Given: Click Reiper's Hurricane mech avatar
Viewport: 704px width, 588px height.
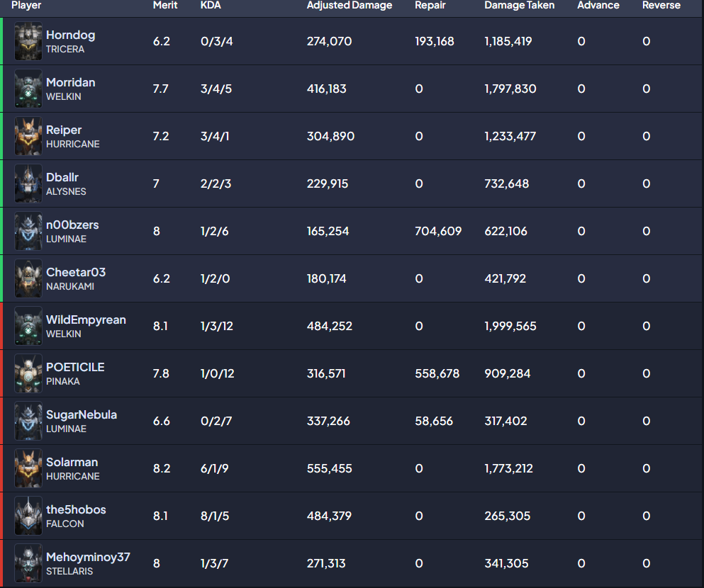Looking at the screenshot, I should point(28,136).
